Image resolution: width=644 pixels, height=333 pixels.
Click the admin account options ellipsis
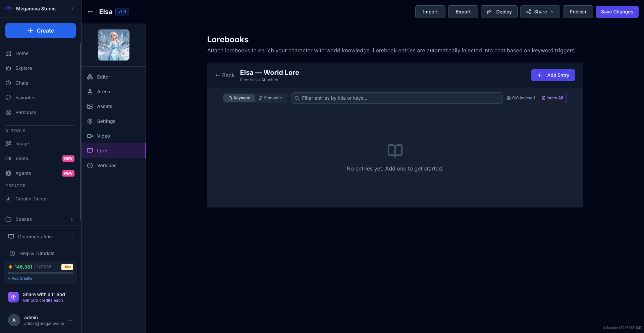click(70, 320)
